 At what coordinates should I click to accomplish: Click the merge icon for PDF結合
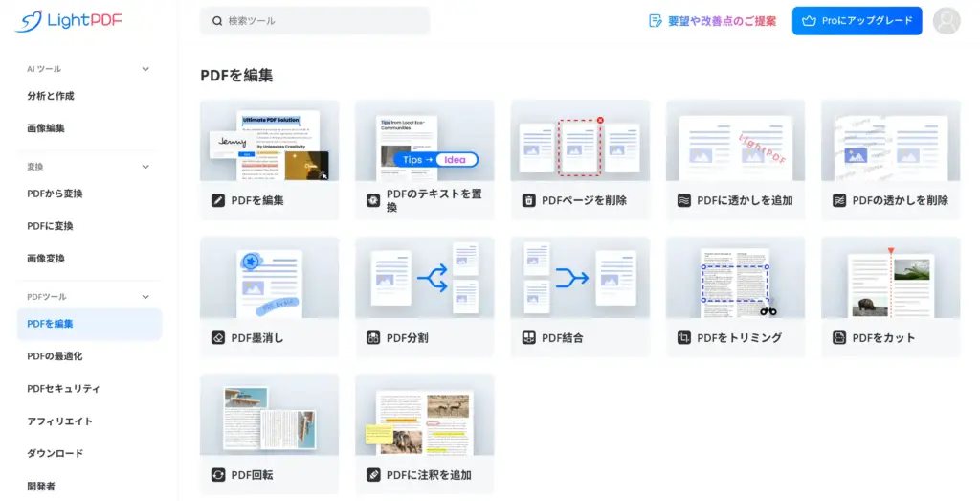[x=528, y=338]
